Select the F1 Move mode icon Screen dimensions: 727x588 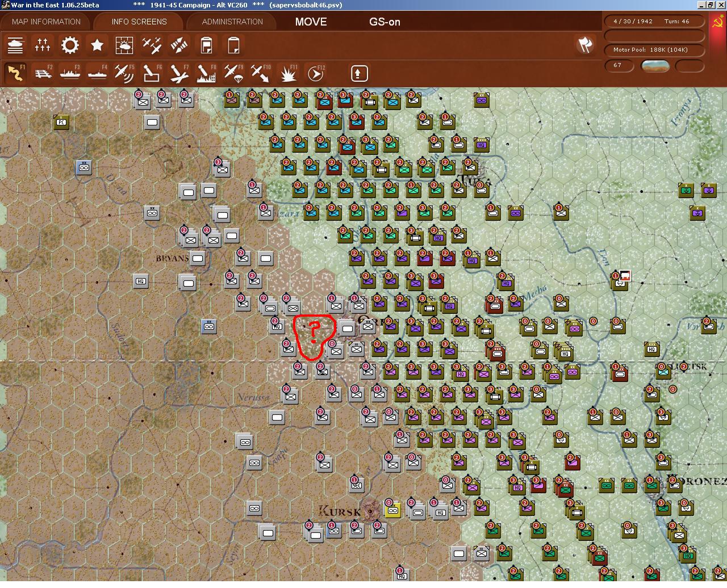click(15, 73)
